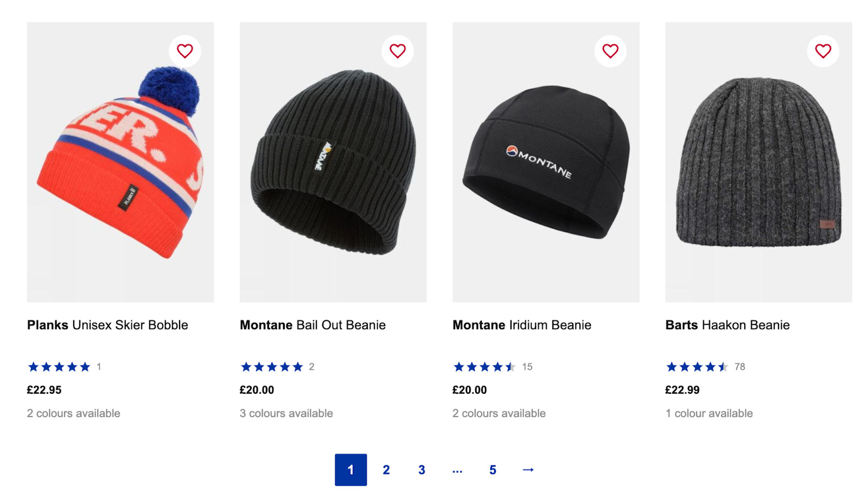Image resolution: width=868 pixels, height=501 pixels.
Task: Save Barts Haakon Beanie to favourites
Action: click(x=823, y=51)
